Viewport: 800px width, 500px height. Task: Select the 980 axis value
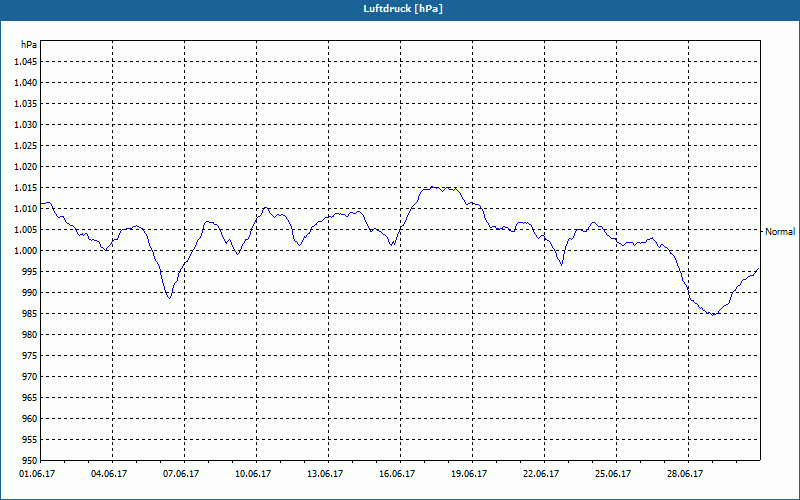point(30,335)
